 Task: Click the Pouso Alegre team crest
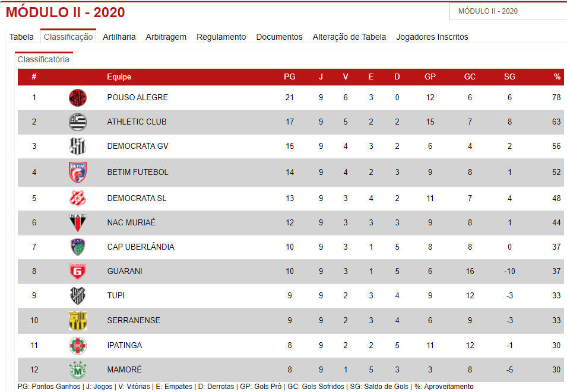pyautogui.click(x=78, y=97)
